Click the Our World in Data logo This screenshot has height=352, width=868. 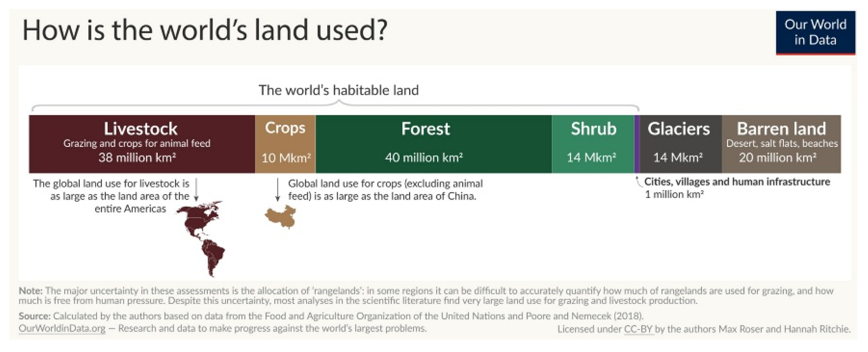click(x=815, y=33)
